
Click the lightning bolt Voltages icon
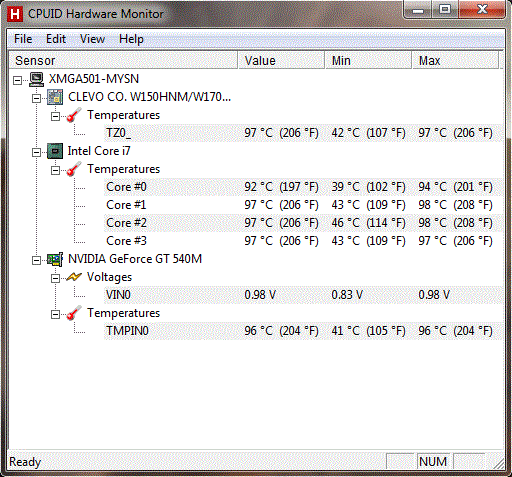point(74,277)
